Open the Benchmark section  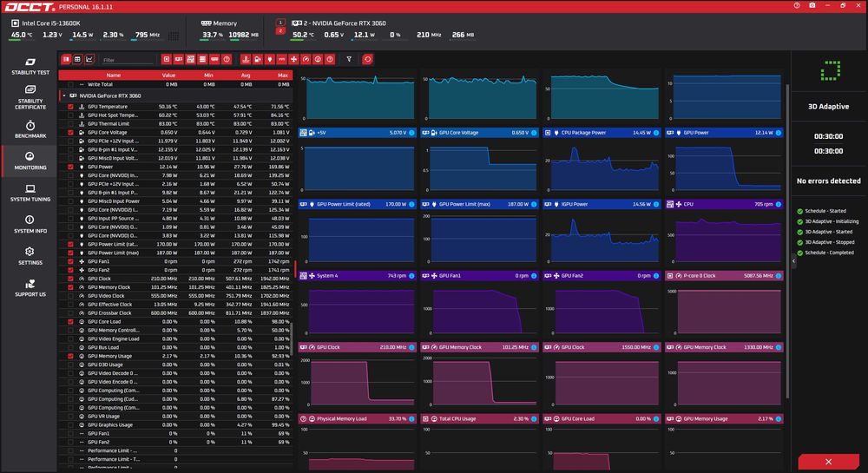30,129
